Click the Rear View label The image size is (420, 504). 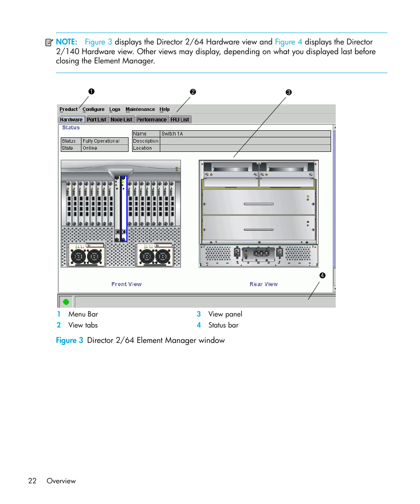click(263, 284)
